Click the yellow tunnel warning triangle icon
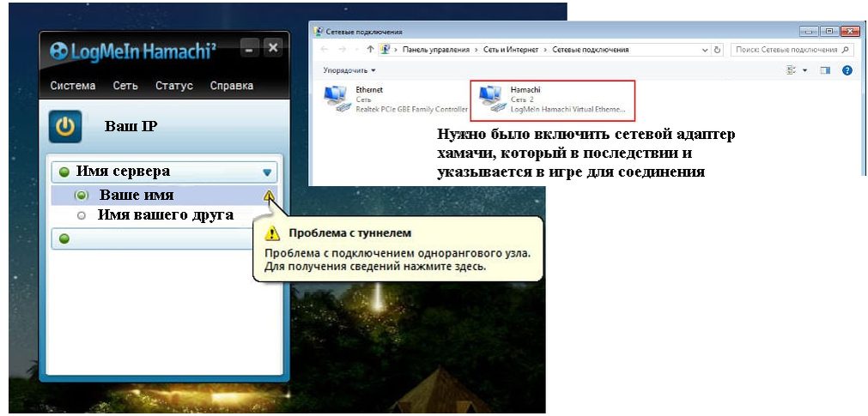 [269, 196]
